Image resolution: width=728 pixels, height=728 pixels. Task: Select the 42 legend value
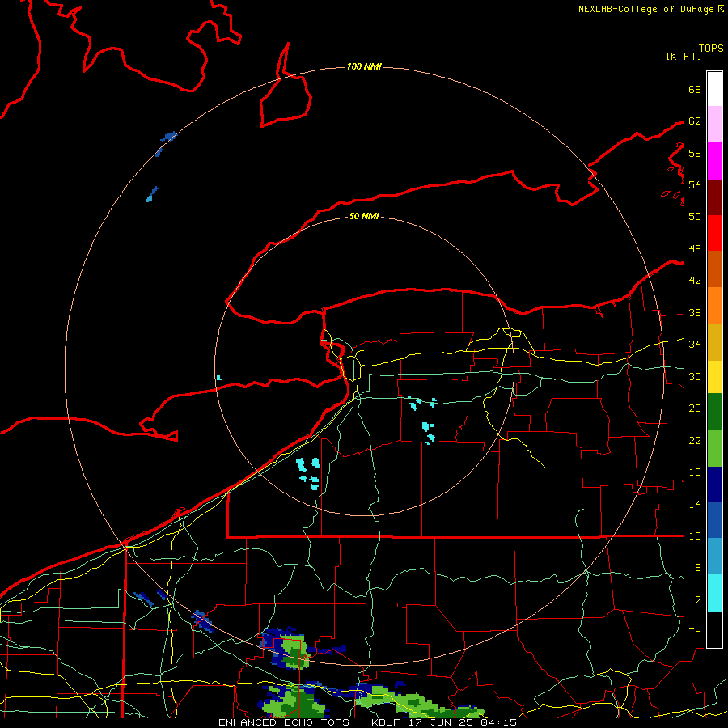[695, 280]
